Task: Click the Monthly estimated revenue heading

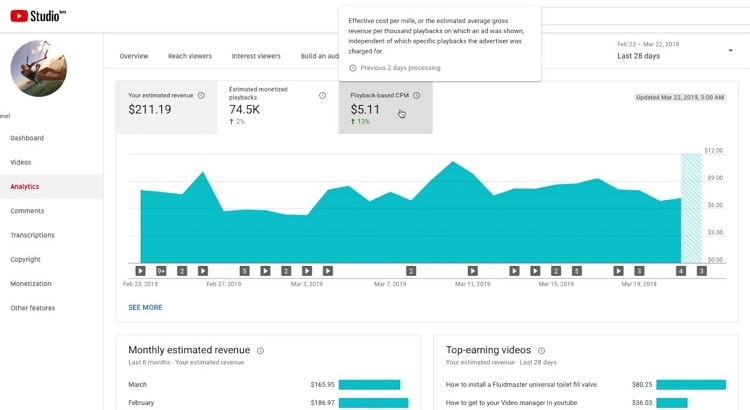Action: (x=189, y=350)
